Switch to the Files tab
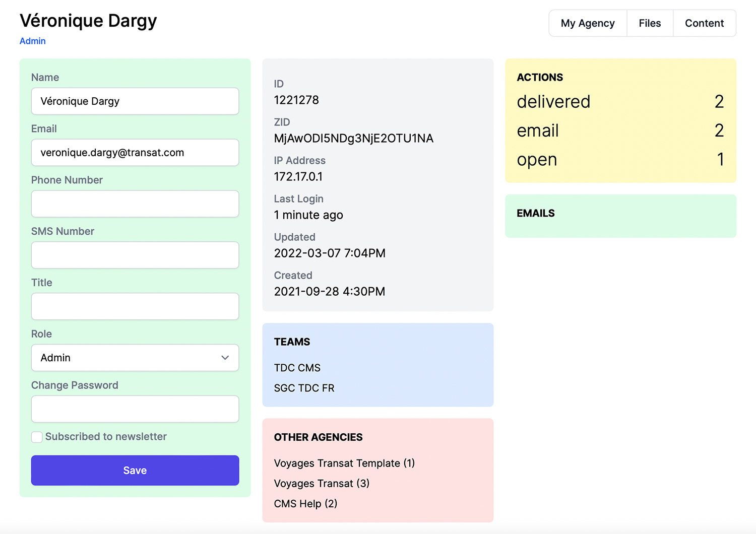 point(650,23)
